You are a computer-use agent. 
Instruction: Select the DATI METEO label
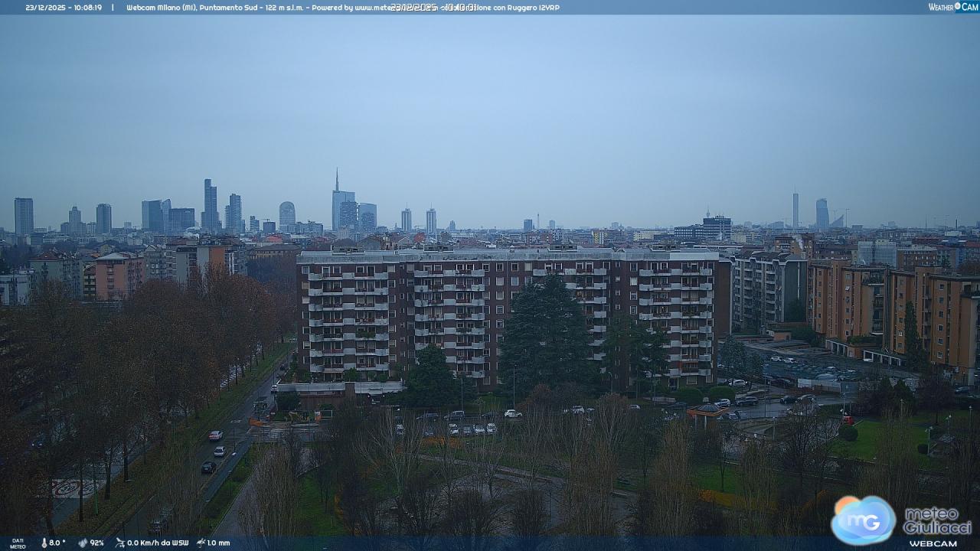click(x=17, y=543)
